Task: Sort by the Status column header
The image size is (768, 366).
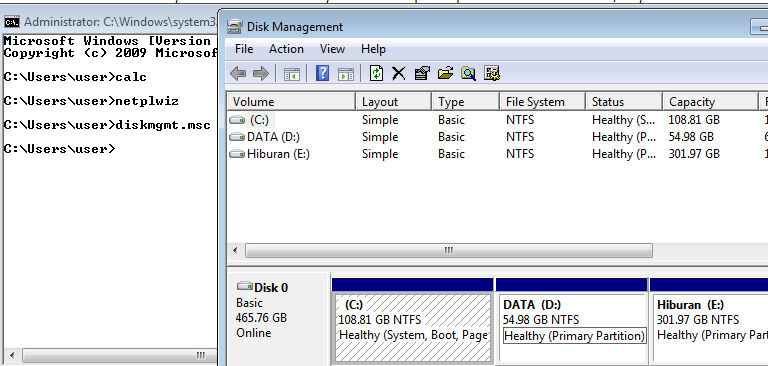Action: pos(624,102)
